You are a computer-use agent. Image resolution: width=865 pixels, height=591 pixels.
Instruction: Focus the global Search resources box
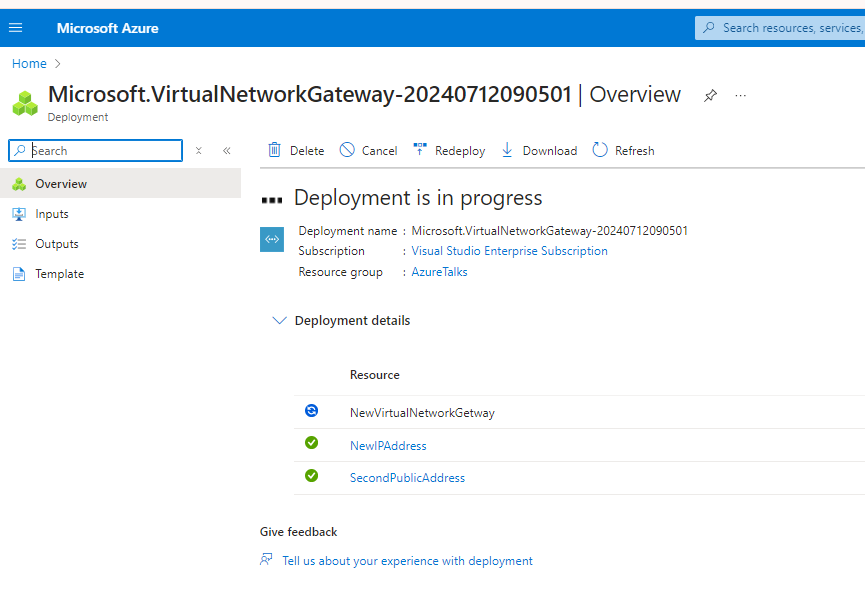pos(780,28)
